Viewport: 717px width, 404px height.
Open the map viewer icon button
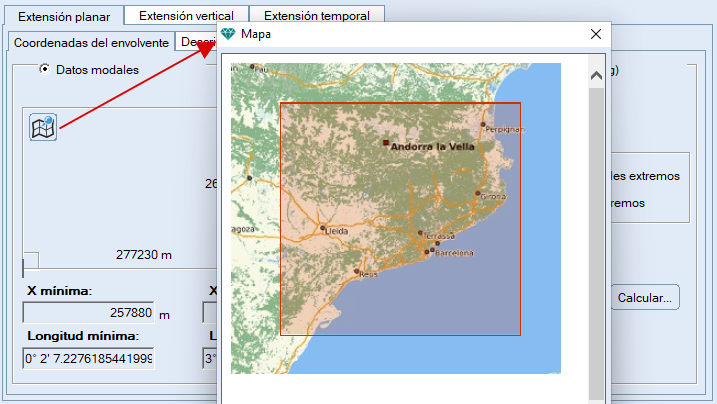point(43,128)
